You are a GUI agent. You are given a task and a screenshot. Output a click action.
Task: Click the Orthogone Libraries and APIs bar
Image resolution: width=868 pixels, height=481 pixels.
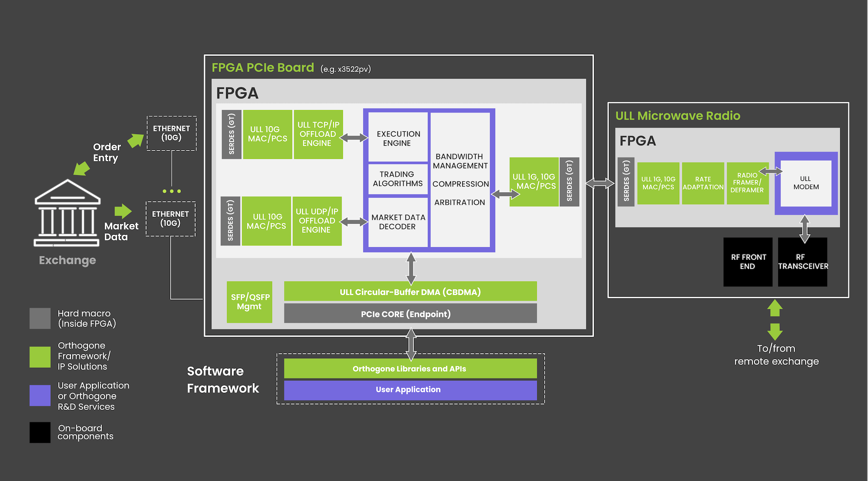tap(410, 368)
